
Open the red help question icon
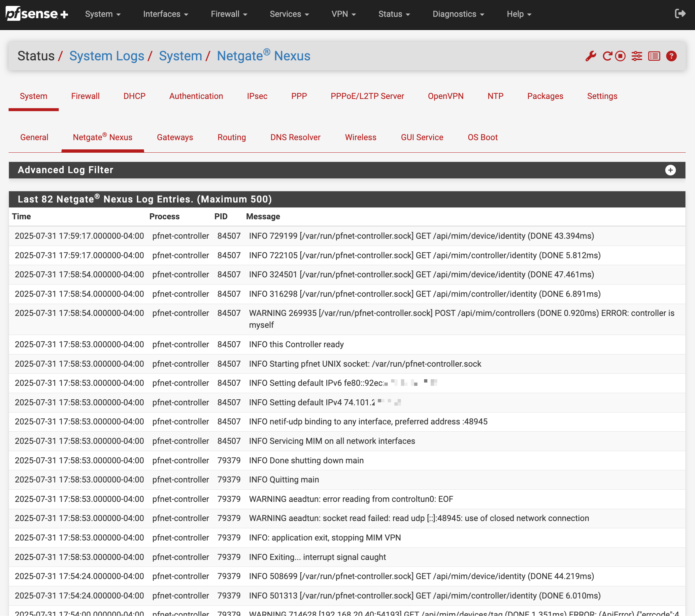click(x=671, y=56)
